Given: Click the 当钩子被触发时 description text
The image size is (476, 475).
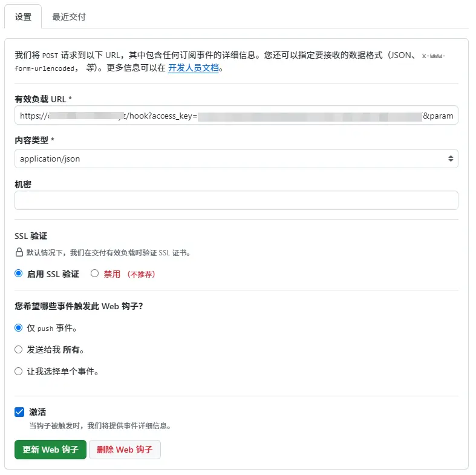Looking at the screenshot, I should click(100, 426).
